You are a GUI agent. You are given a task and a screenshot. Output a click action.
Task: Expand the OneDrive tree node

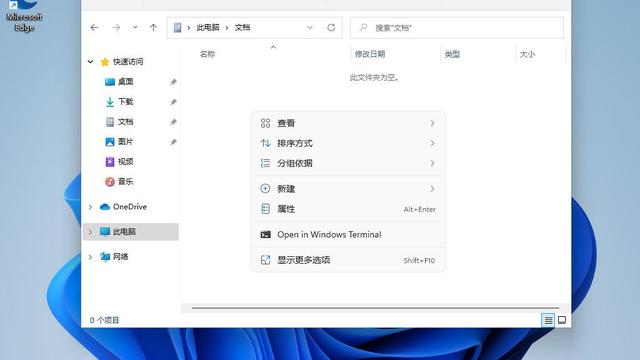tap(90, 207)
